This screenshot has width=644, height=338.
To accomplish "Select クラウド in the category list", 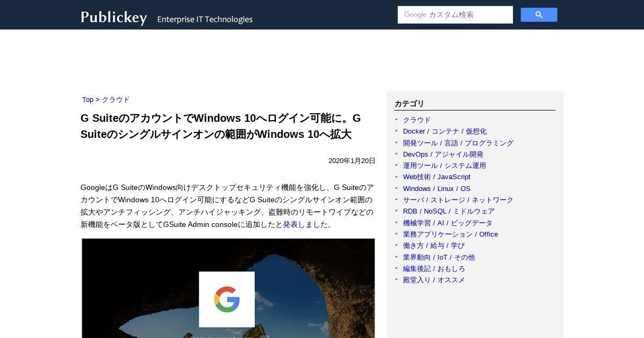I will point(417,120).
